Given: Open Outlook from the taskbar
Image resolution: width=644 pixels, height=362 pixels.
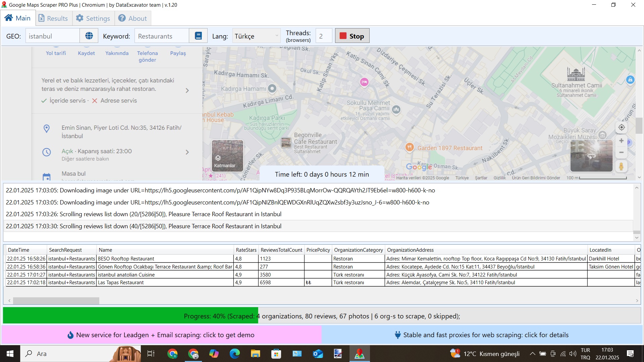Looking at the screenshot, I should click(x=318, y=354).
